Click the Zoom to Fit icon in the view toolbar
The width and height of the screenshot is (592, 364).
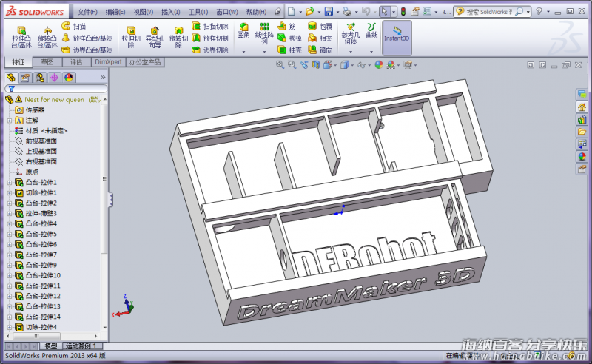tap(280, 65)
